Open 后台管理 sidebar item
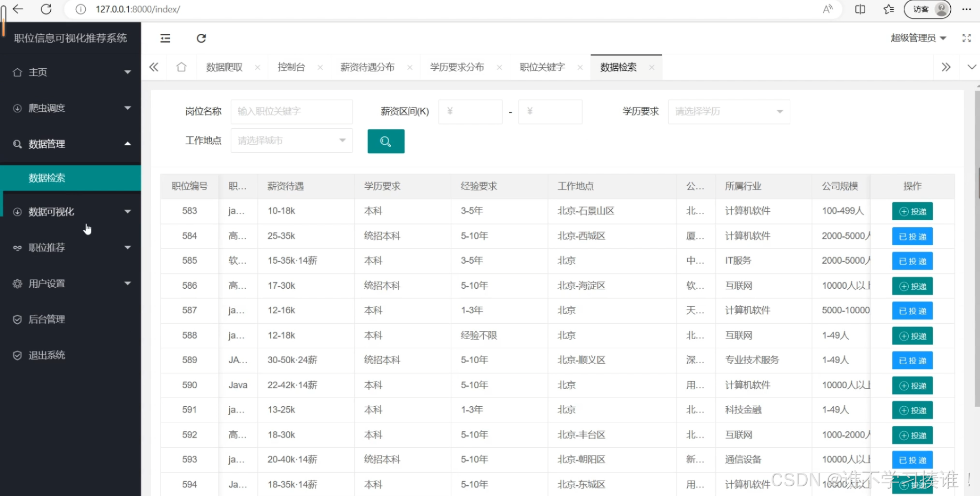980x496 pixels. [x=70, y=320]
